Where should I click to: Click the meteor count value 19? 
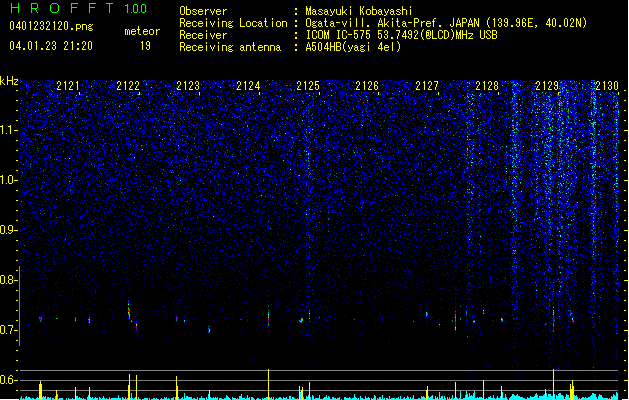coord(145,46)
